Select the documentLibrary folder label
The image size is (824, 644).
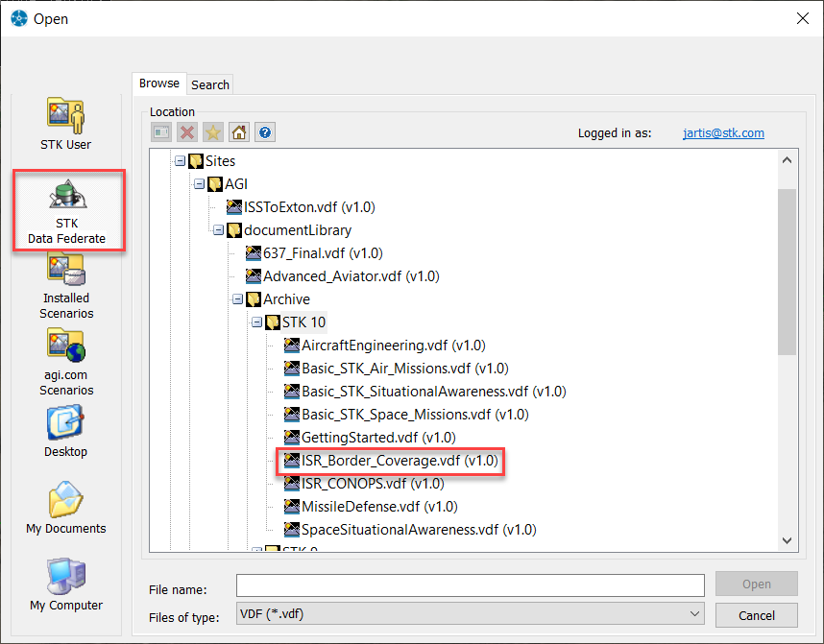pyautogui.click(x=298, y=230)
